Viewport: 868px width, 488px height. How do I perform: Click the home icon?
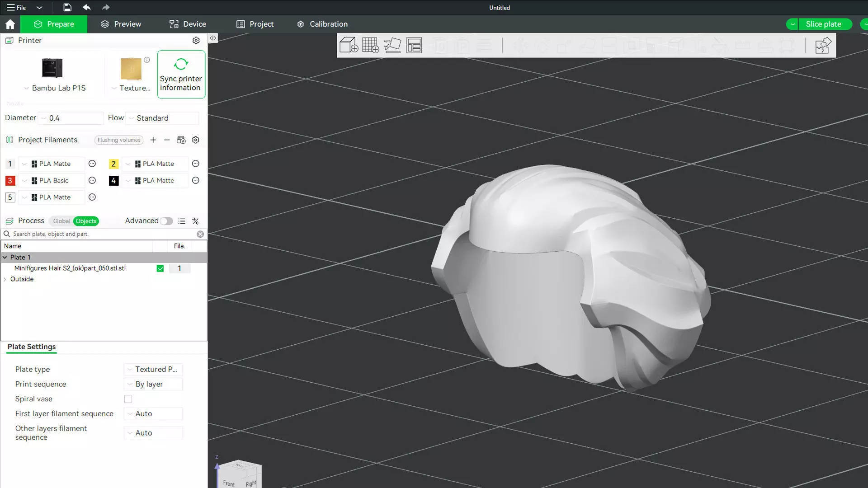(10, 24)
